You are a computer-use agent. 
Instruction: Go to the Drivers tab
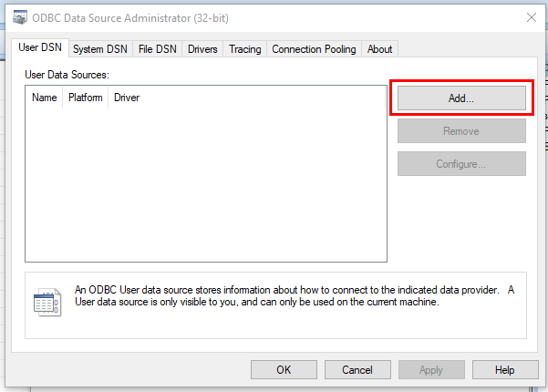(202, 49)
